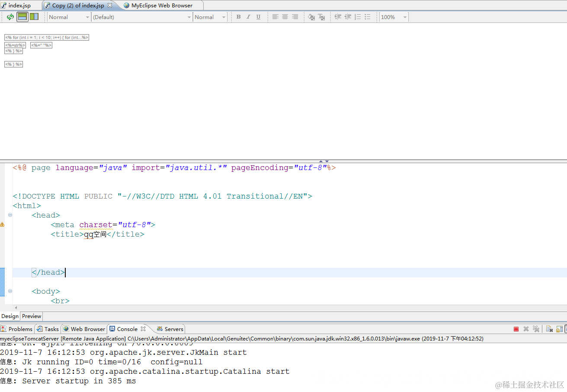567x392 pixels.
Task: Open MyEclipse Web Browser tab
Action: [x=162, y=6]
